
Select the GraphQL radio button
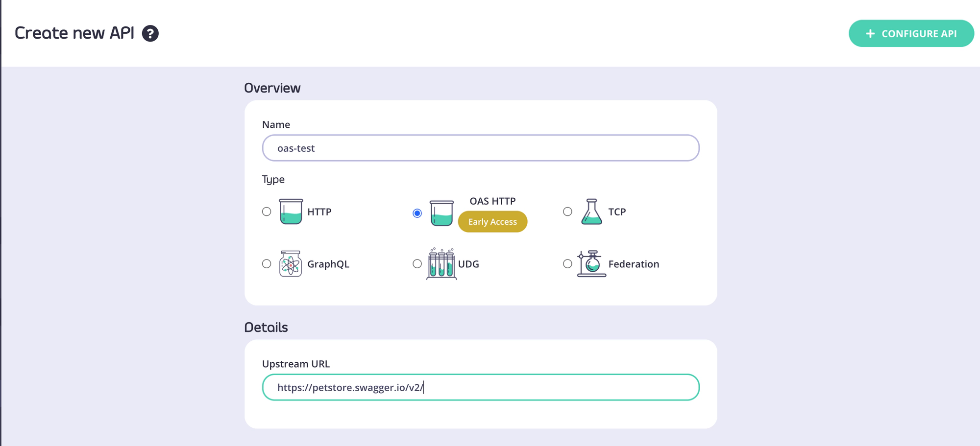coord(267,263)
